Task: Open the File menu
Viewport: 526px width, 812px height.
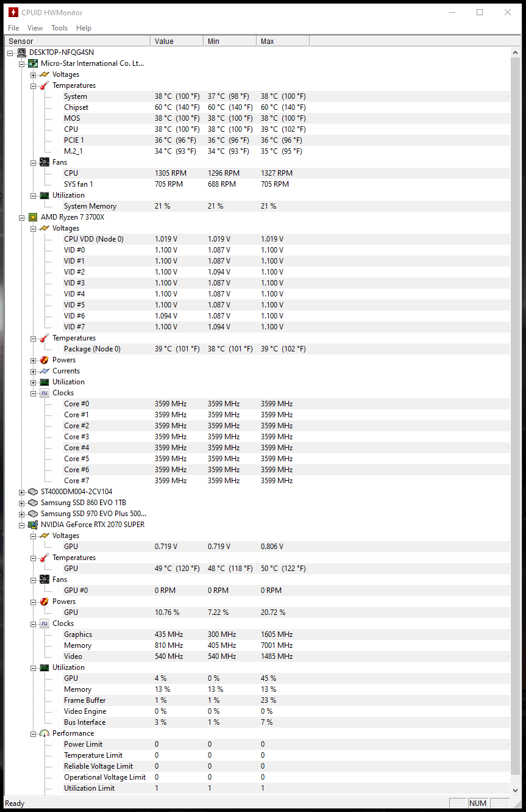Action: pyautogui.click(x=13, y=28)
